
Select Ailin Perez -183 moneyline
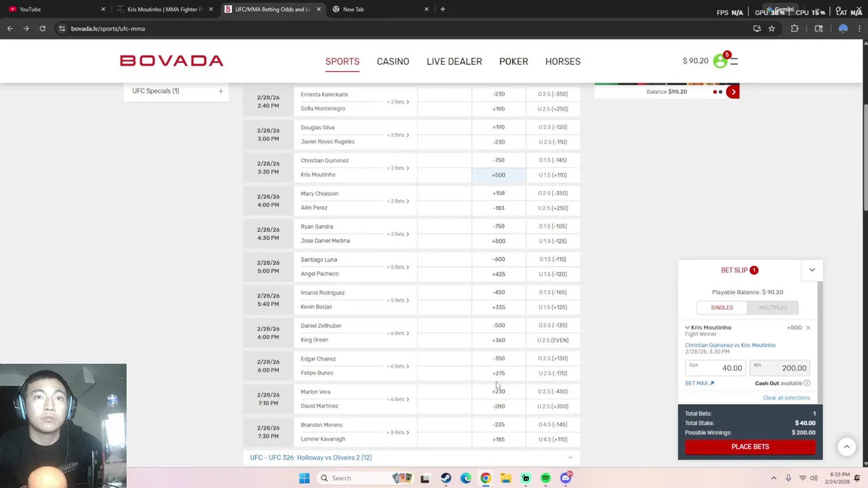(498, 208)
